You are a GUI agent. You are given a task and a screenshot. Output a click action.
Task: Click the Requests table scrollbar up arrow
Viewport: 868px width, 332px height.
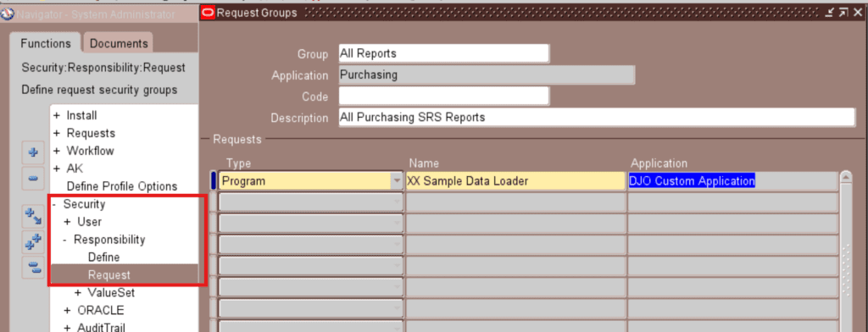pyautogui.click(x=845, y=178)
